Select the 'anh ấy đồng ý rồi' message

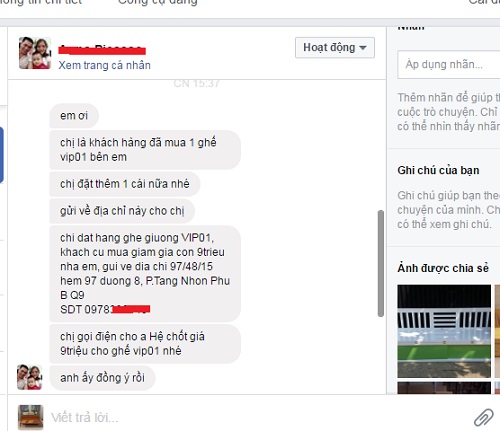tap(102, 378)
